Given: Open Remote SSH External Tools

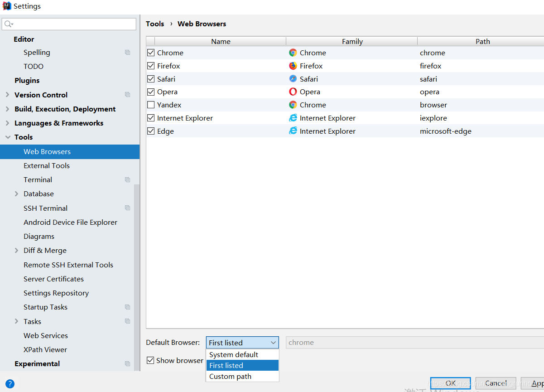Looking at the screenshot, I should point(68,265).
